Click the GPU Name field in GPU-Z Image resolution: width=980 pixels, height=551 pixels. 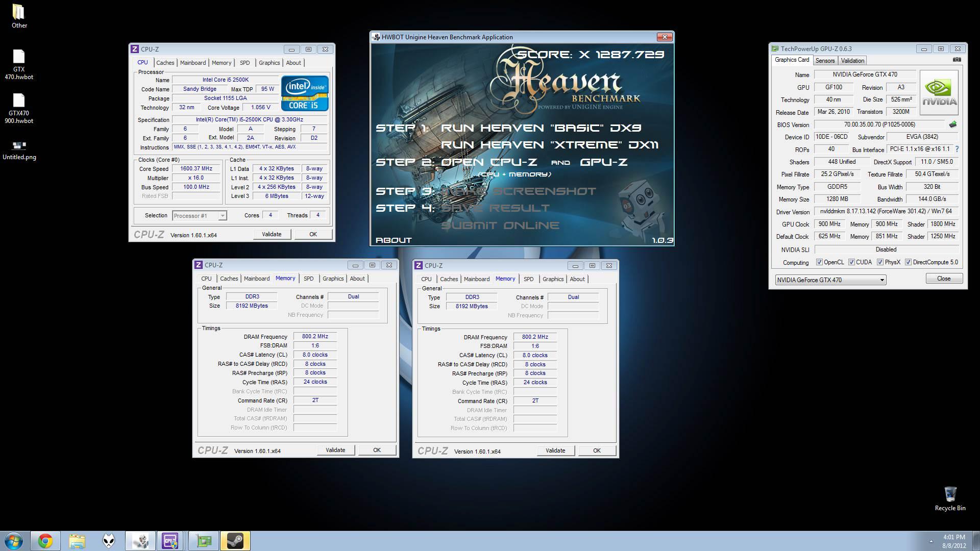tap(865, 74)
